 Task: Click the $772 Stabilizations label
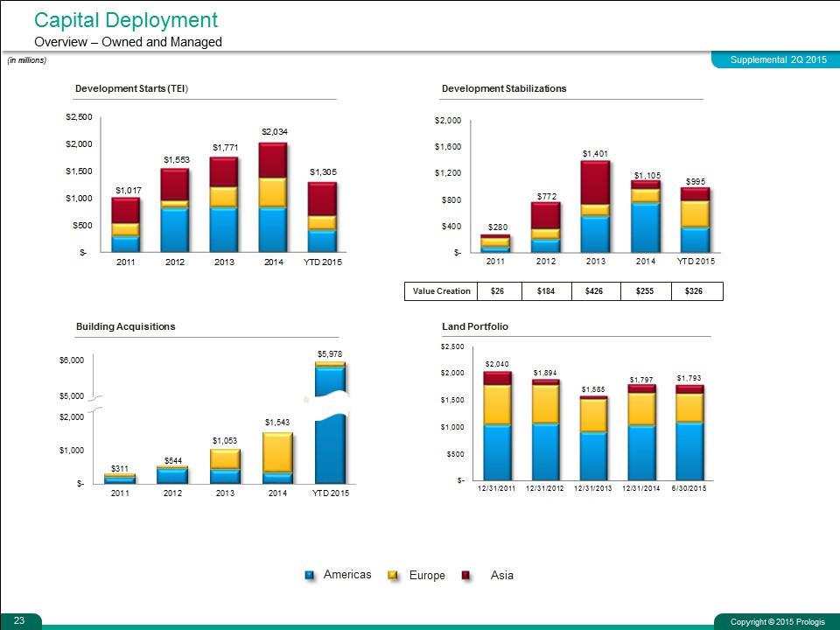click(547, 197)
